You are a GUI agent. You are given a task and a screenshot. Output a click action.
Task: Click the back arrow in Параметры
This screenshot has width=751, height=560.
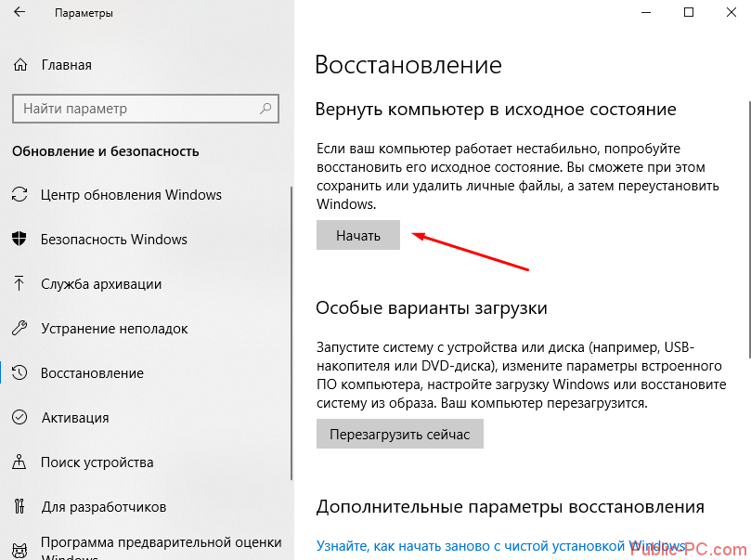point(19,12)
